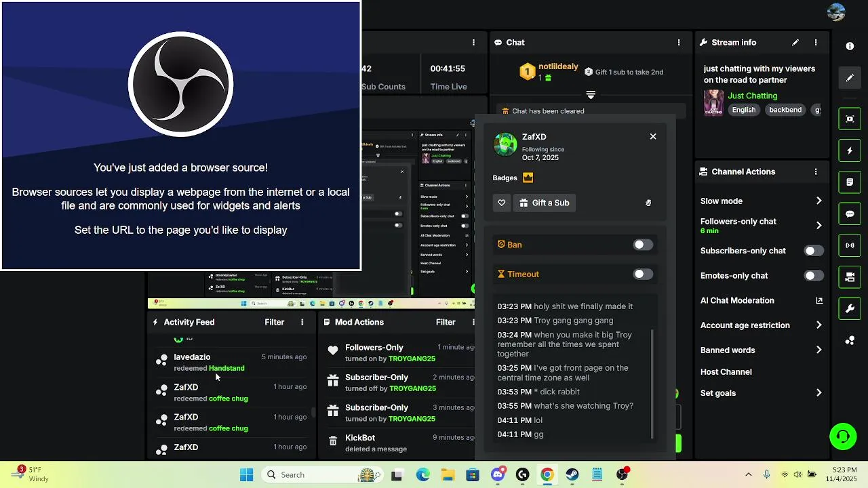This screenshot has height=488, width=868.
Task: Open the green headset support button
Action: coord(843,436)
